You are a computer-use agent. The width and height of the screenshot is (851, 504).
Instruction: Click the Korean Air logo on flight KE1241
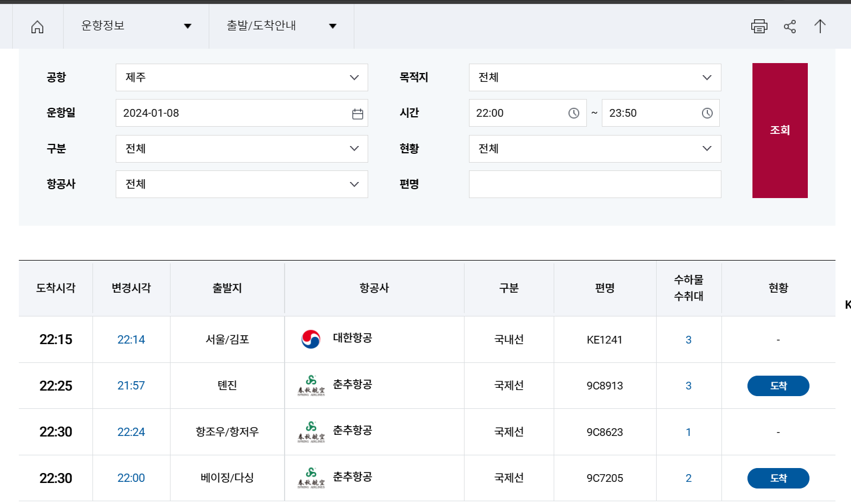click(x=311, y=340)
